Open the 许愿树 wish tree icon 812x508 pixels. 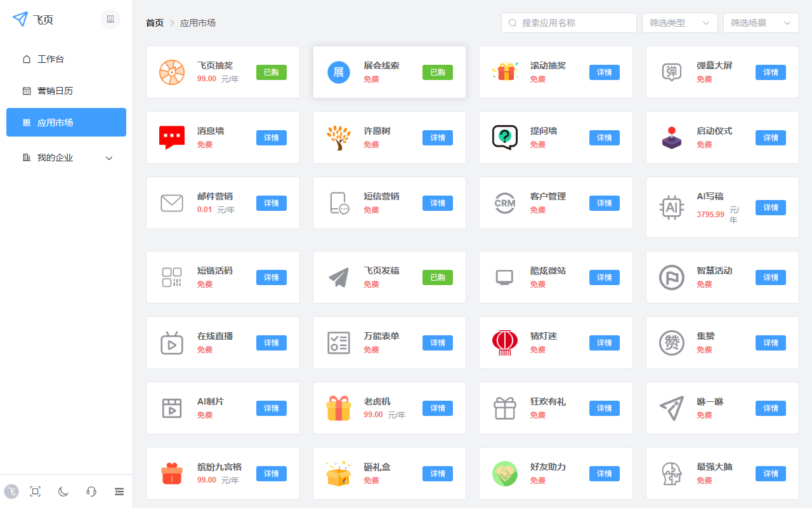(338, 137)
